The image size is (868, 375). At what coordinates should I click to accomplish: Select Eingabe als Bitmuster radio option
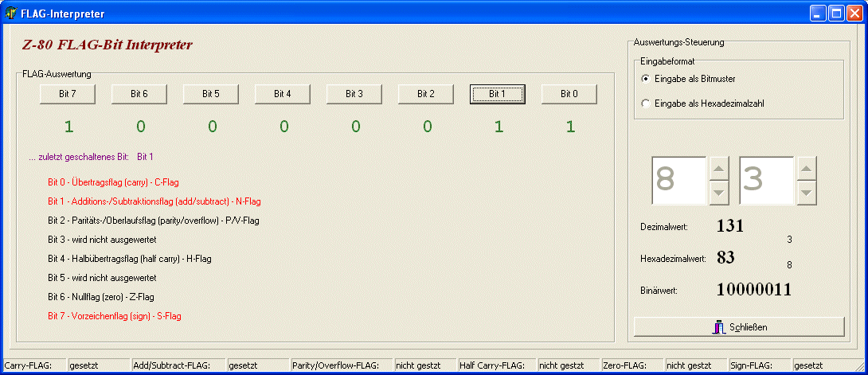(688, 79)
